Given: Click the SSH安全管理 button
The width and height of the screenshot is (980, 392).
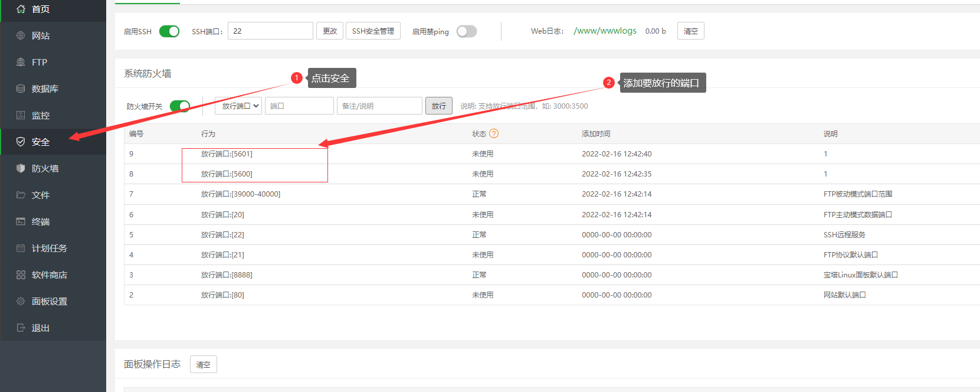Looking at the screenshot, I should click(373, 31).
